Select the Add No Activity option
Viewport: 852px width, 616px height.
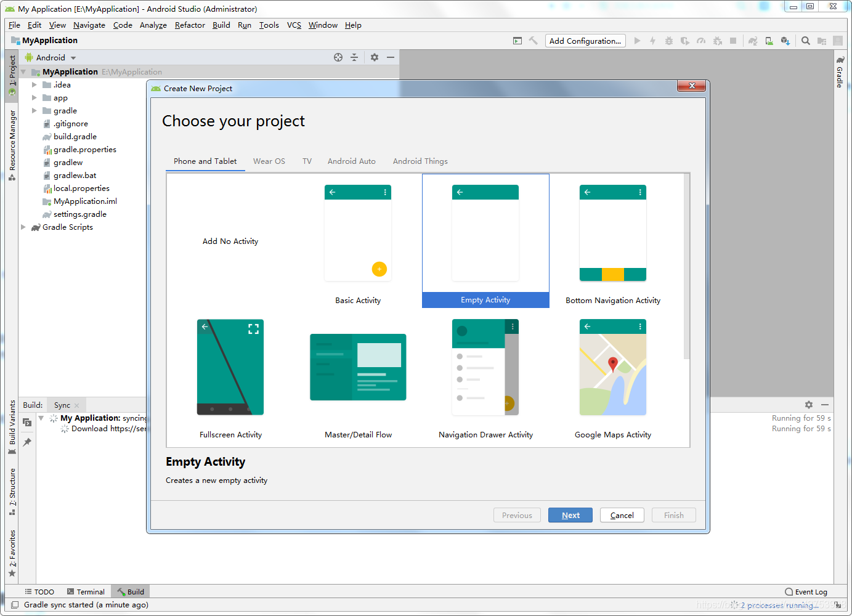pyautogui.click(x=230, y=241)
